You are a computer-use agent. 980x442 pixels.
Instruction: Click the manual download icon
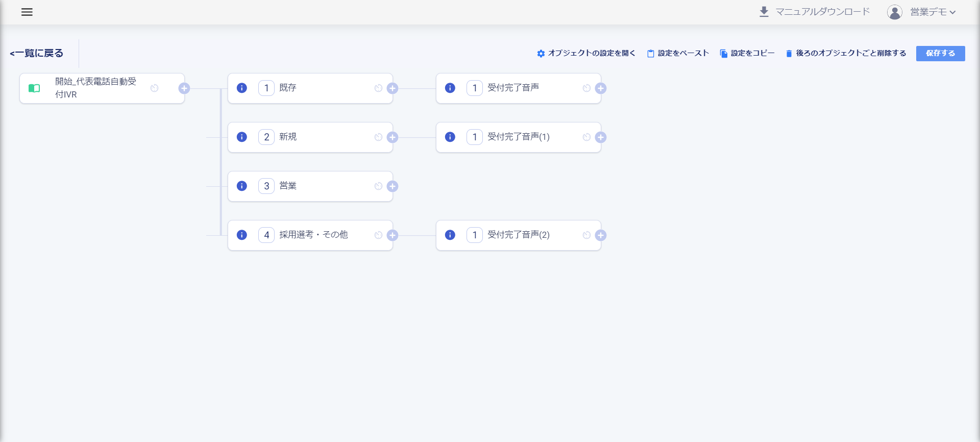[x=764, y=12]
